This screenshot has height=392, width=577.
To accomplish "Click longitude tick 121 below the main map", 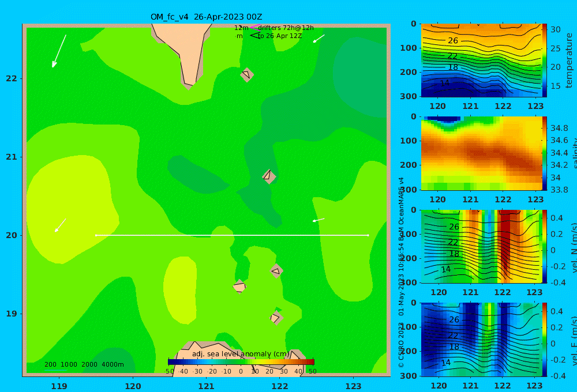I will 206,386.
